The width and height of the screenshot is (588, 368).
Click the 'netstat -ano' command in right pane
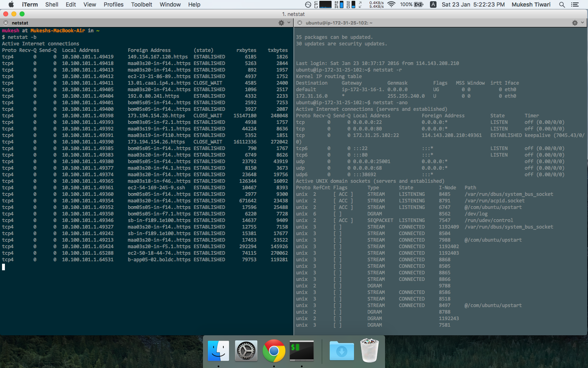point(390,103)
